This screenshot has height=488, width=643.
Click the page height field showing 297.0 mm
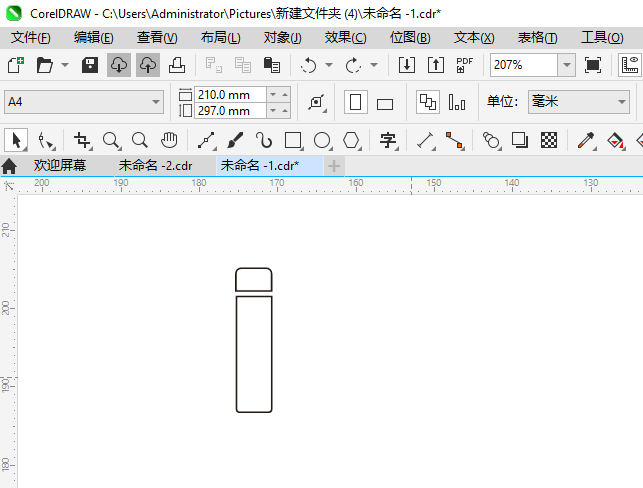230,111
